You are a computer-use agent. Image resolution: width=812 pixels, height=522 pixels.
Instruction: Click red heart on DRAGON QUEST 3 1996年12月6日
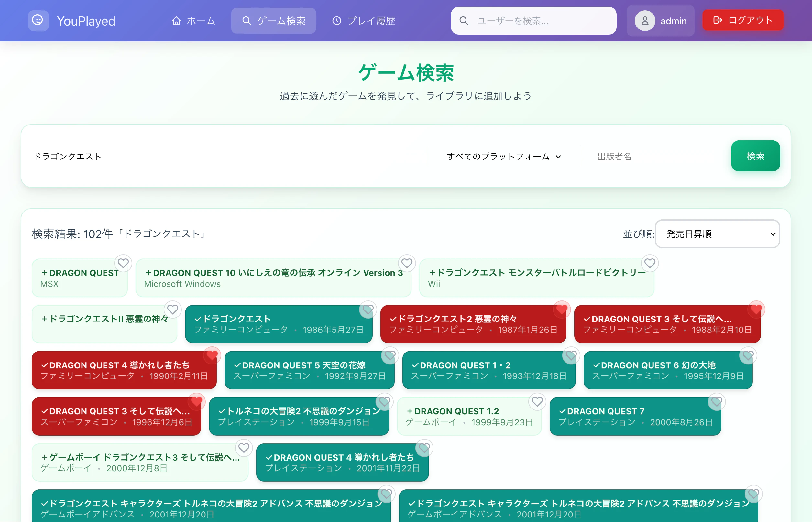196,401
